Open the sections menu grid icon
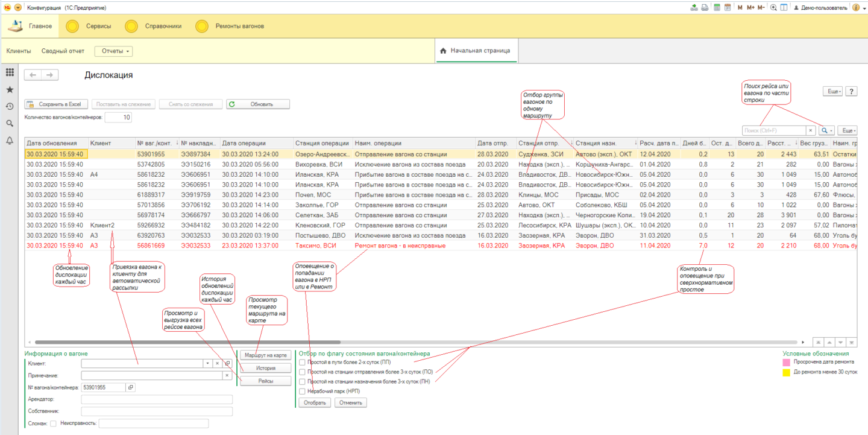 click(x=10, y=72)
